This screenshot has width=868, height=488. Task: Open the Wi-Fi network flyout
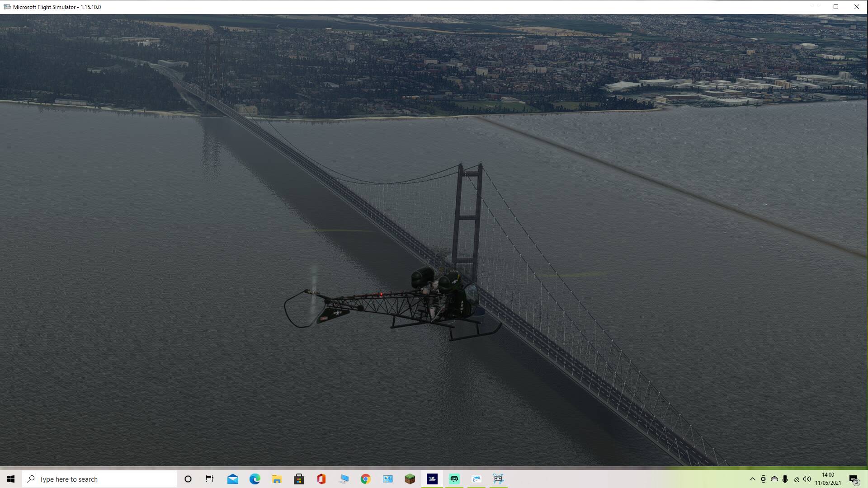pyautogui.click(x=796, y=479)
